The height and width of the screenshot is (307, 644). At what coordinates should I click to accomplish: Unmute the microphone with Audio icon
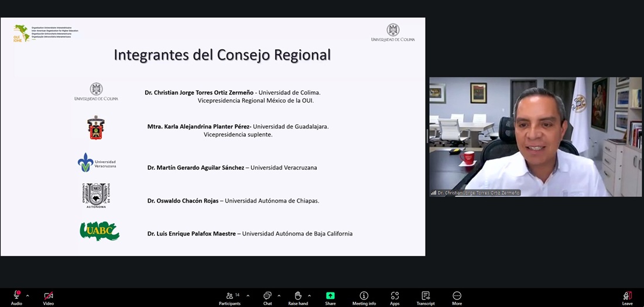click(x=16, y=296)
